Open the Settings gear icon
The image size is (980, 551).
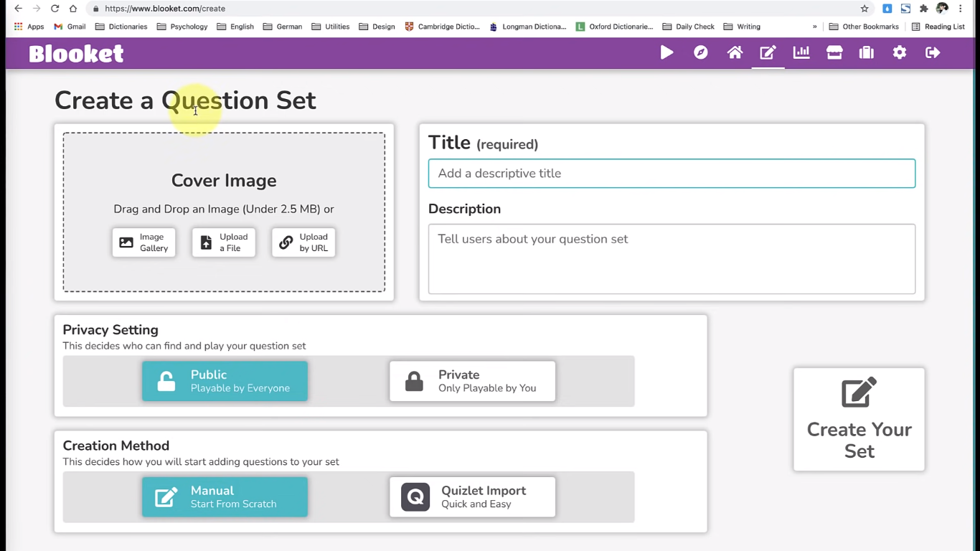click(900, 52)
